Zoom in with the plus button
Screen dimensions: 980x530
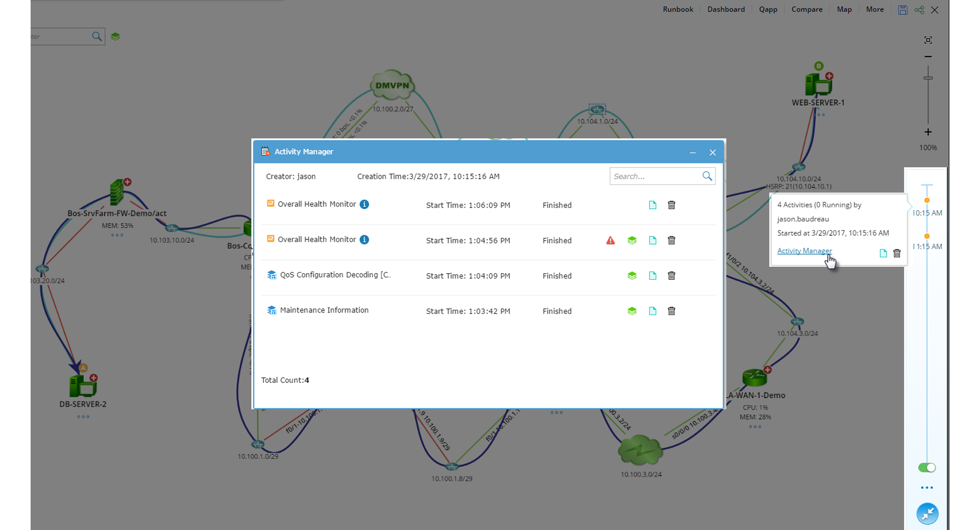[928, 132]
